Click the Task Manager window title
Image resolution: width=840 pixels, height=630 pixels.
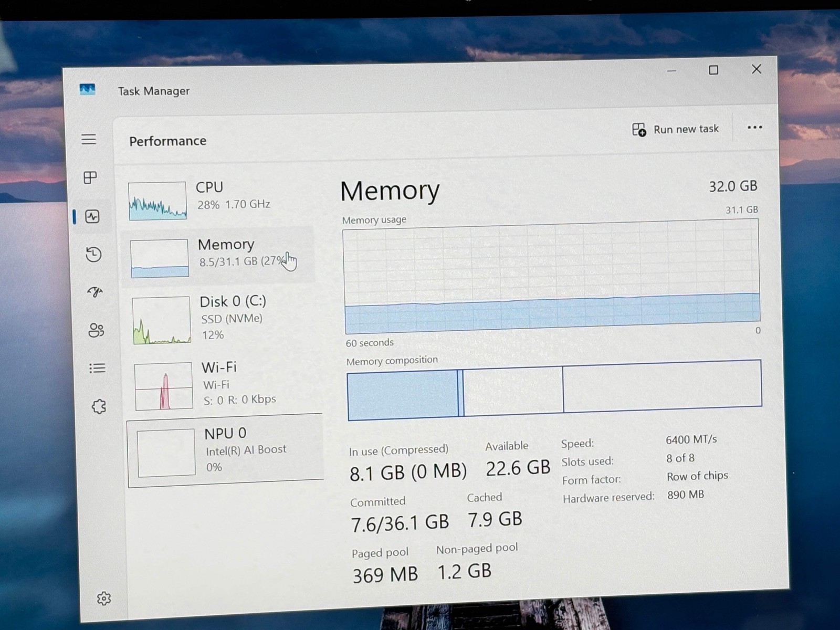(154, 91)
